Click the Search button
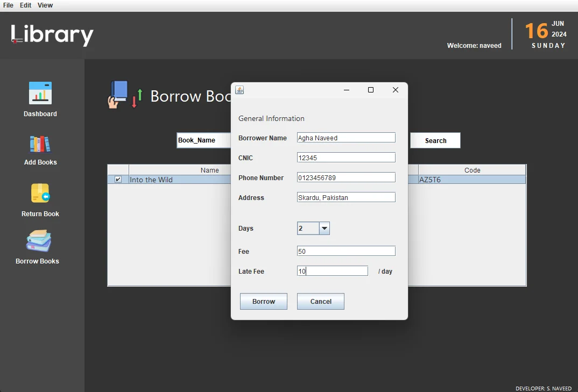 (435, 140)
